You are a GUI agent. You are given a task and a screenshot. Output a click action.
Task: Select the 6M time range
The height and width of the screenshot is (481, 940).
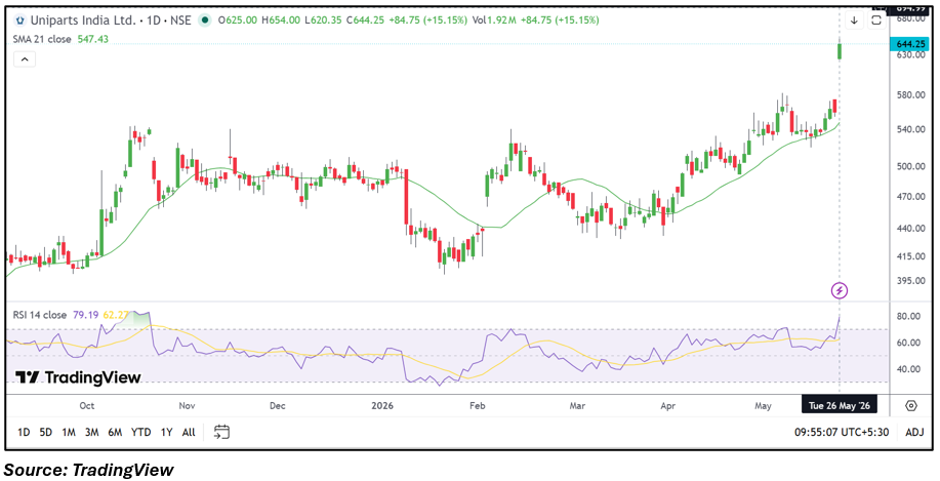[x=115, y=432]
